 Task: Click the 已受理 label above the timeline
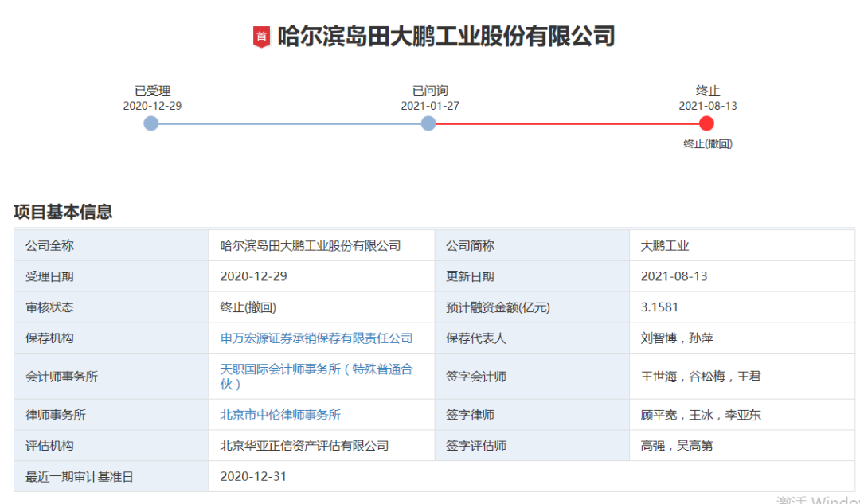coord(152,91)
